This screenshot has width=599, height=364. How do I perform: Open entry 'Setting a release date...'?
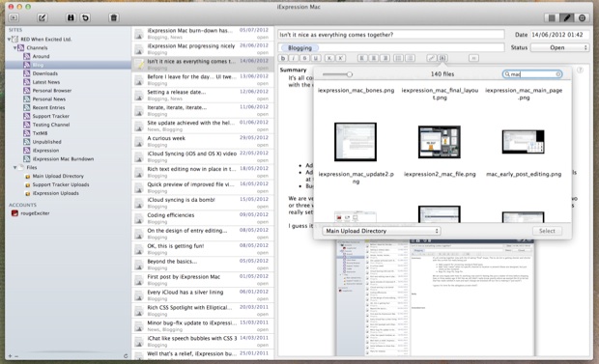[203, 96]
